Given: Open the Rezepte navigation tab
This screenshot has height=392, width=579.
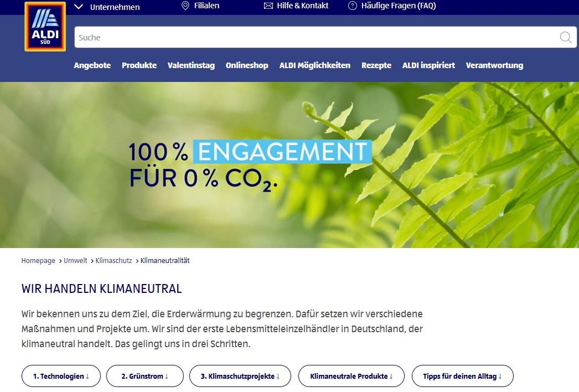Looking at the screenshot, I should [x=376, y=65].
